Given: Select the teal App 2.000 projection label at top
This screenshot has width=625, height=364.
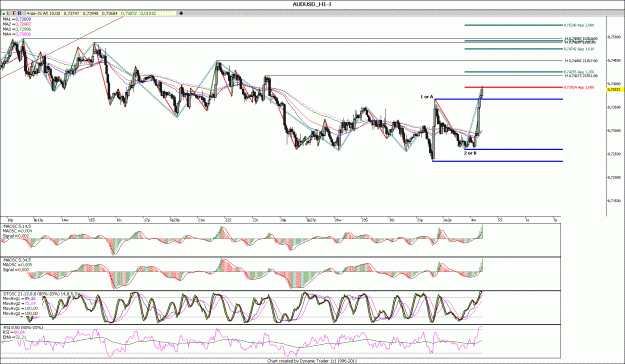Looking at the screenshot, I should pyautogui.click(x=579, y=25).
